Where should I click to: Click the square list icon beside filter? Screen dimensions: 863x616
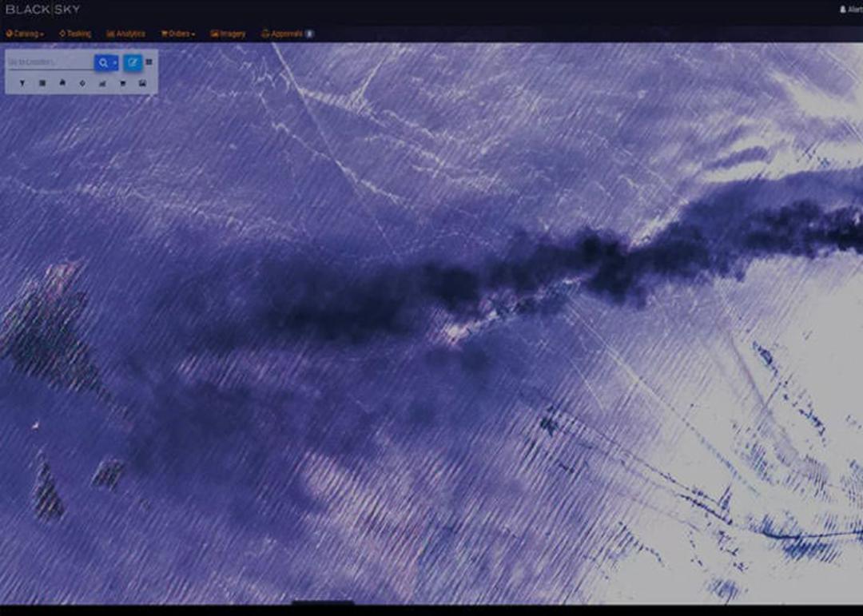(42, 83)
